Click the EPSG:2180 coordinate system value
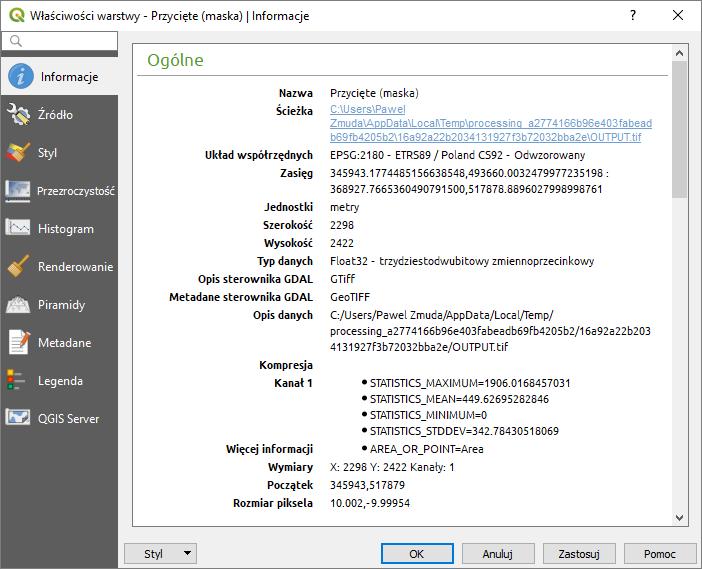The height and width of the screenshot is (569, 702). 458,155
